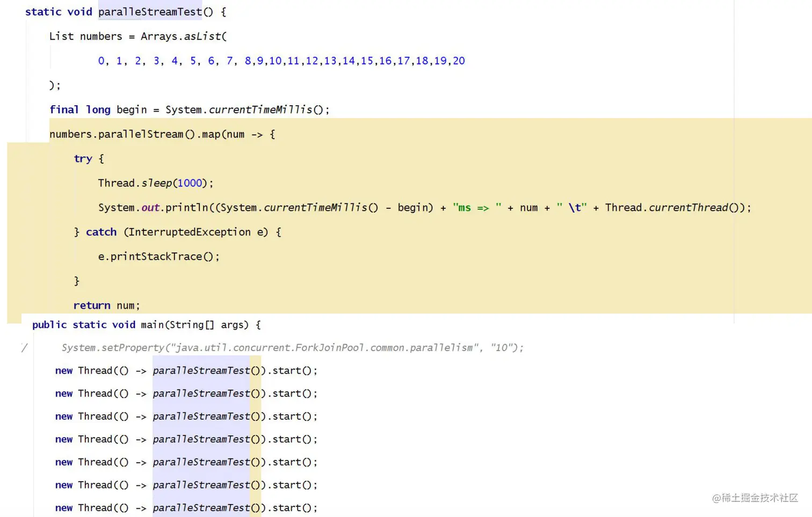This screenshot has height=517, width=812.
Task: Click the 'catch' keyword
Action: (101, 232)
